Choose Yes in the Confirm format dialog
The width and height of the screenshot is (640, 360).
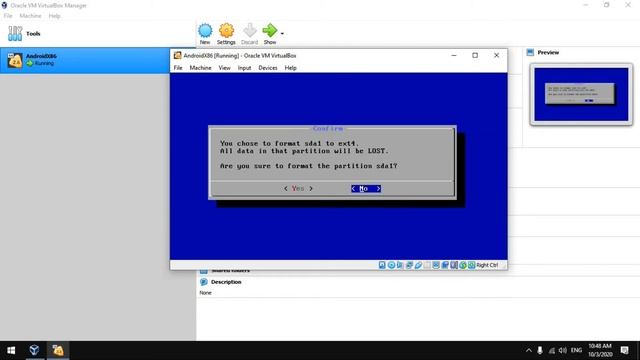click(x=298, y=188)
